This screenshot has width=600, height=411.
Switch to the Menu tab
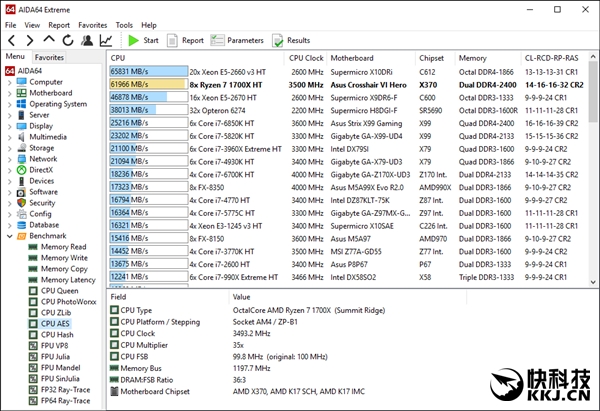tap(15, 56)
